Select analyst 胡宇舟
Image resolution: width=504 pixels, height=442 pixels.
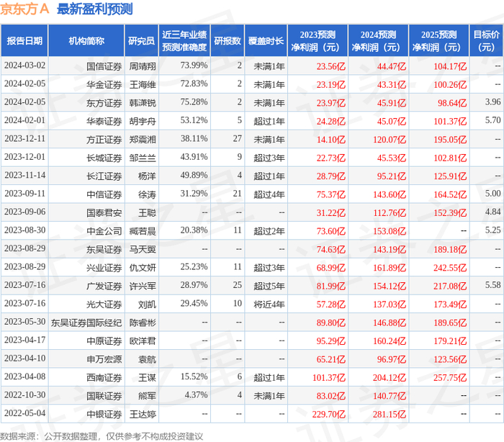point(143,121)
